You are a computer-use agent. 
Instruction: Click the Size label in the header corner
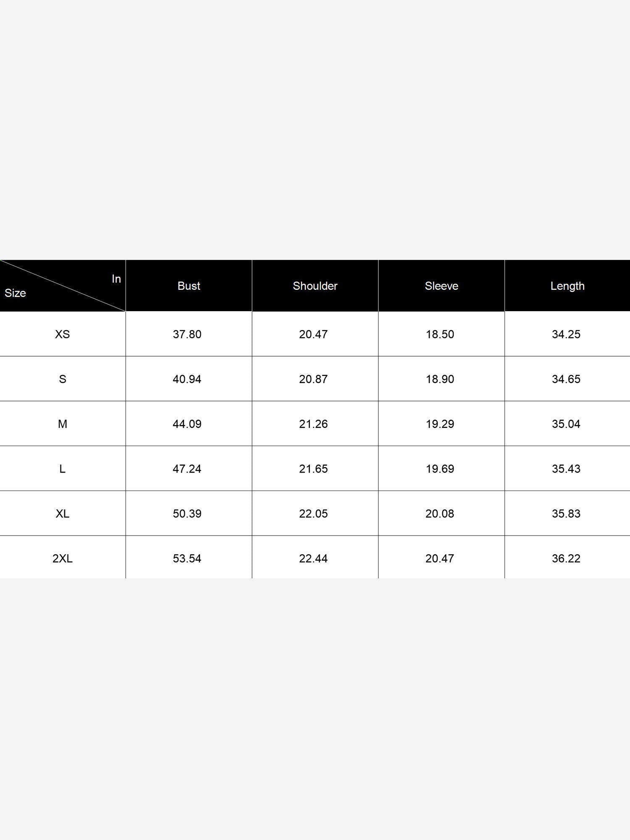tap(15, 293)
